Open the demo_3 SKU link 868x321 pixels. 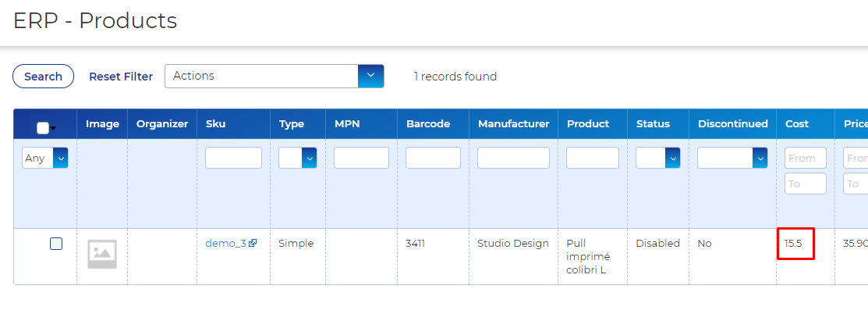tap(225, 244)
